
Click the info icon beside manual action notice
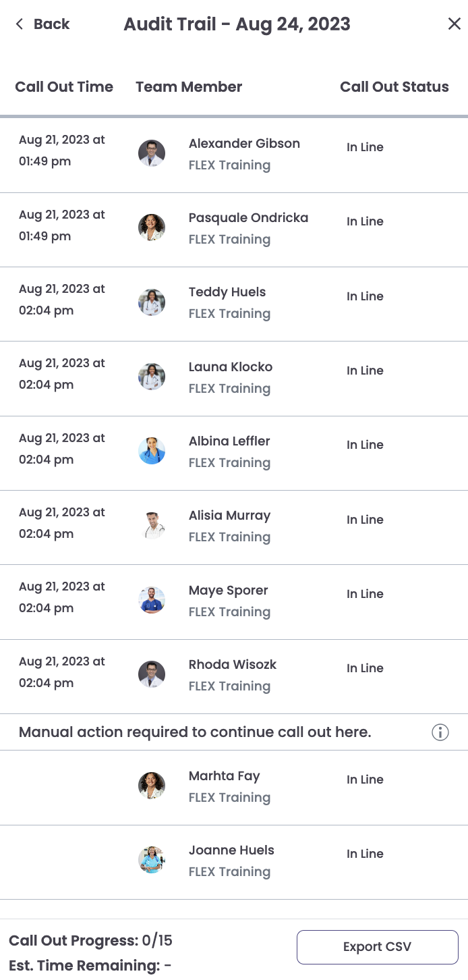pyautogui.click(x=440, y=732)
